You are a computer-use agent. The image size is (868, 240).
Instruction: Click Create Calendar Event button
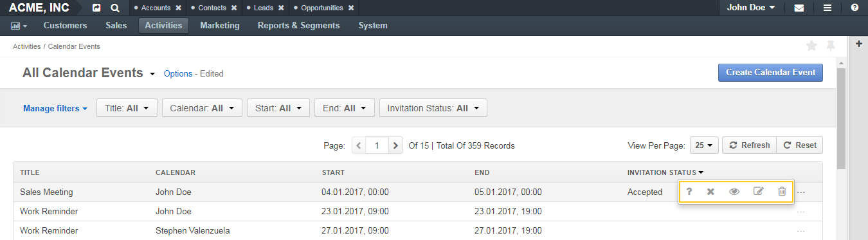coord(770,73)
